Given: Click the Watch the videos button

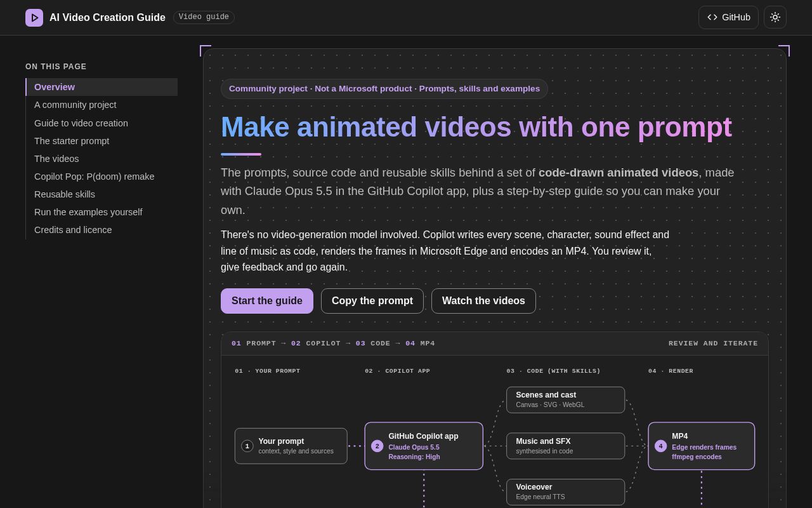Looking at the screenshot, I should (x=483, y=301).
